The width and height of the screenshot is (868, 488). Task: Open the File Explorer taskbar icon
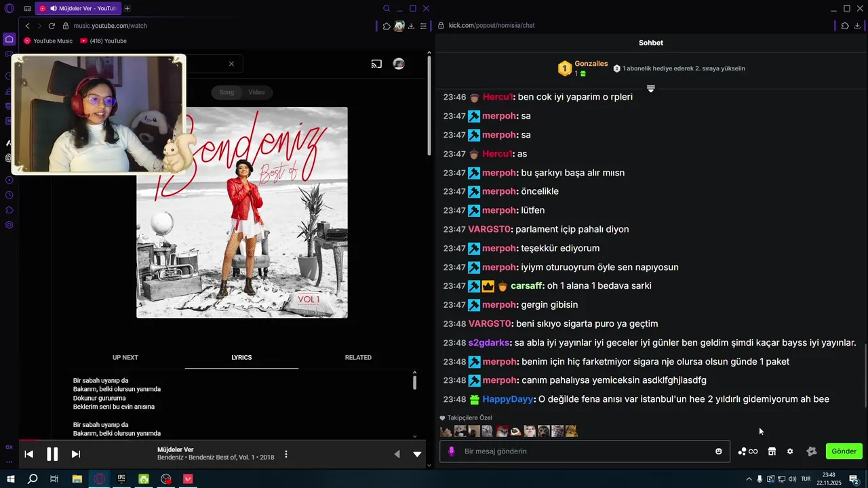click(x=77, y=479)
